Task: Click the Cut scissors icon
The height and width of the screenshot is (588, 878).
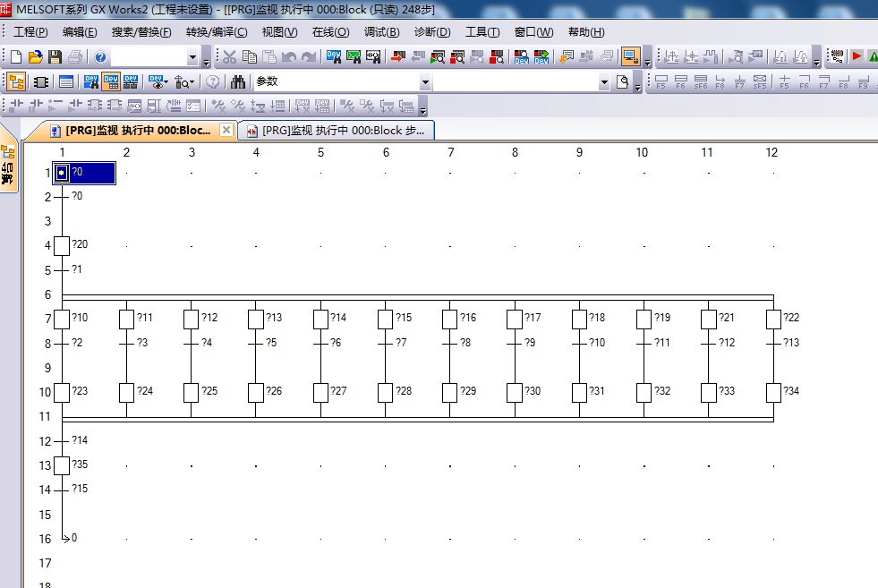Action: (229, 57)
